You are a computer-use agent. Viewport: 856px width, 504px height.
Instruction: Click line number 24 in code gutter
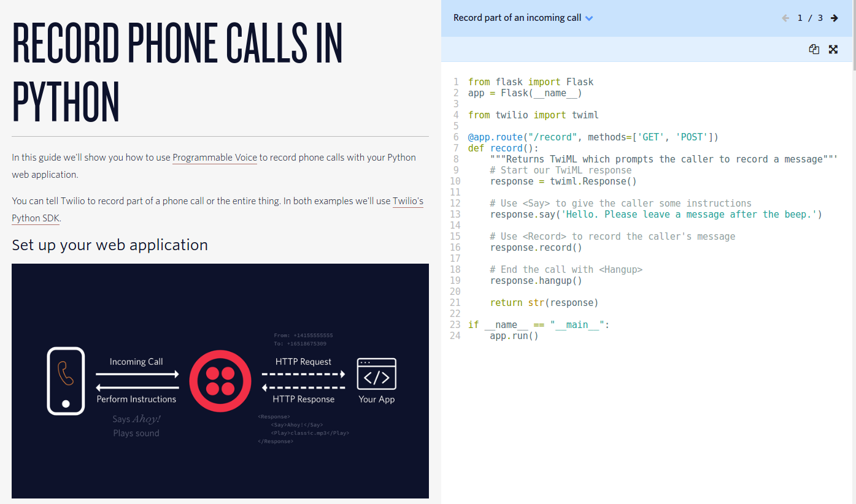pyautogui.click(x=454, y=336)
